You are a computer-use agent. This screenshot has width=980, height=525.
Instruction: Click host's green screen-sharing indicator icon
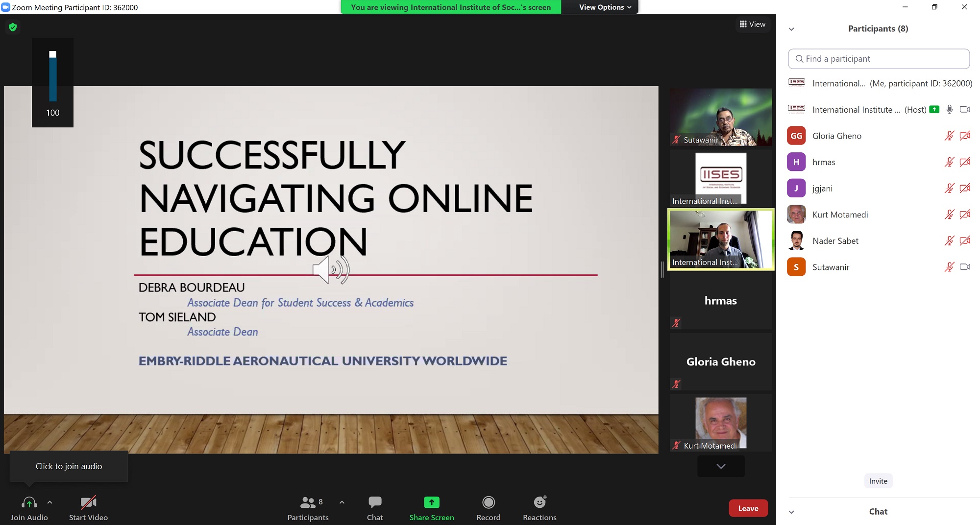[934, 110]
